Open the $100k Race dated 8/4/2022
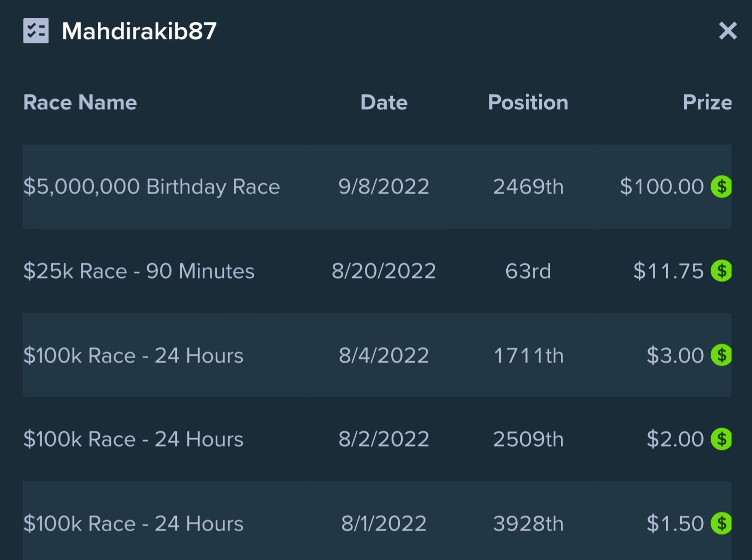752x560 pixels. pyautogui.click(x=377, y=355)
